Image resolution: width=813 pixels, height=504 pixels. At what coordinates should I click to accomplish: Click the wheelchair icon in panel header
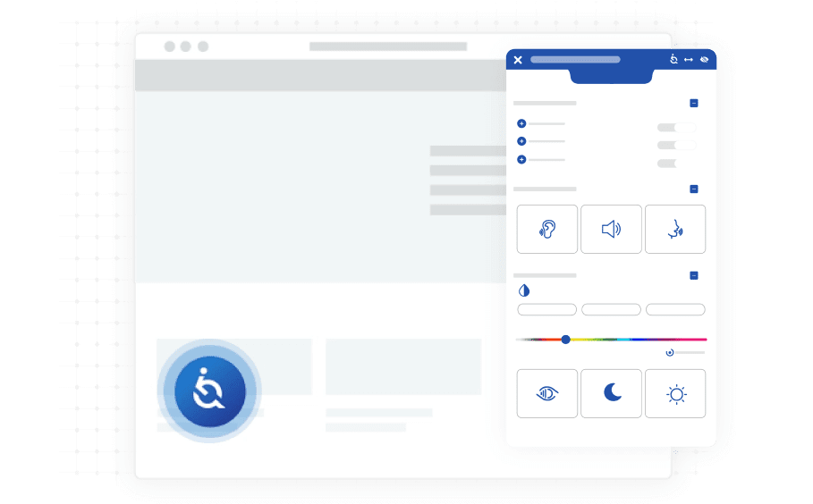(673, 59)
